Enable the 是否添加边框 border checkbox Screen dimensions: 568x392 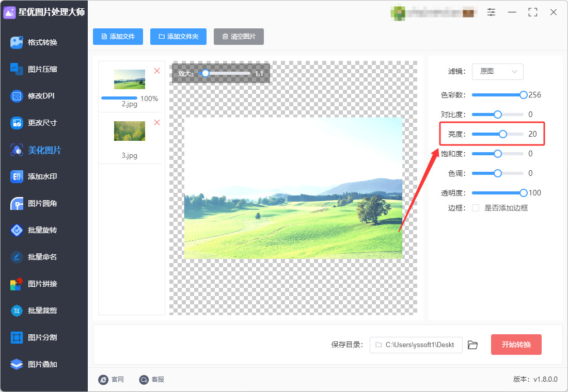tap(476, 208)
